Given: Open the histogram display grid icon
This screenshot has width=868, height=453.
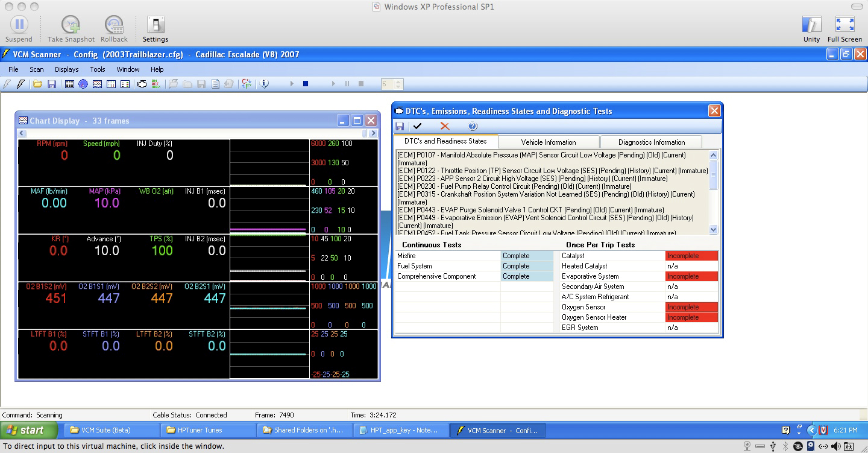Looking at the screenshot, I should coord(111,84).
